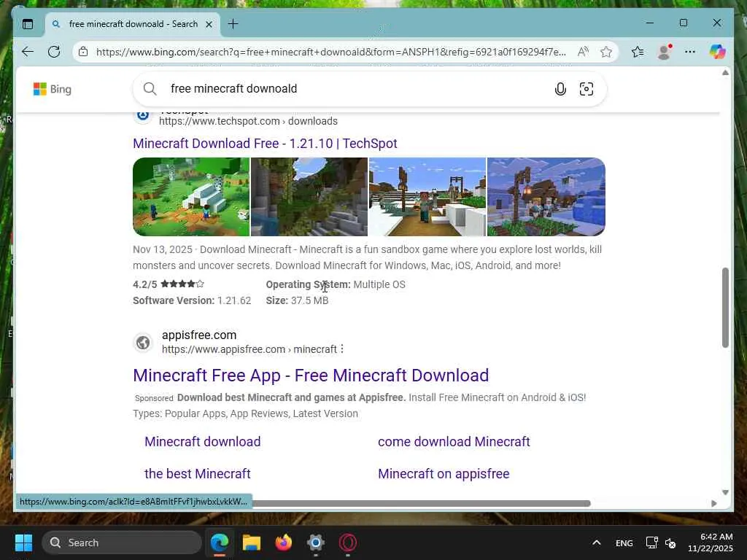
Task: Open the network status tray icon
Action: (x=651, y=542)
